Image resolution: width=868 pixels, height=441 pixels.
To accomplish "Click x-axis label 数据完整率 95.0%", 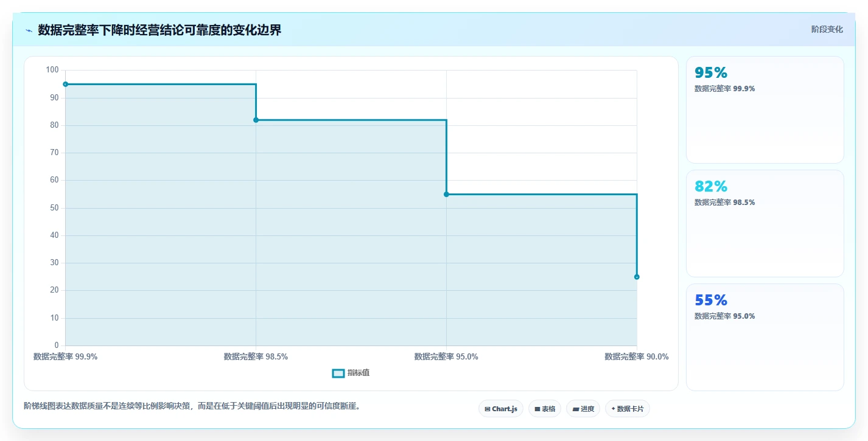I will tap(446, 356).
